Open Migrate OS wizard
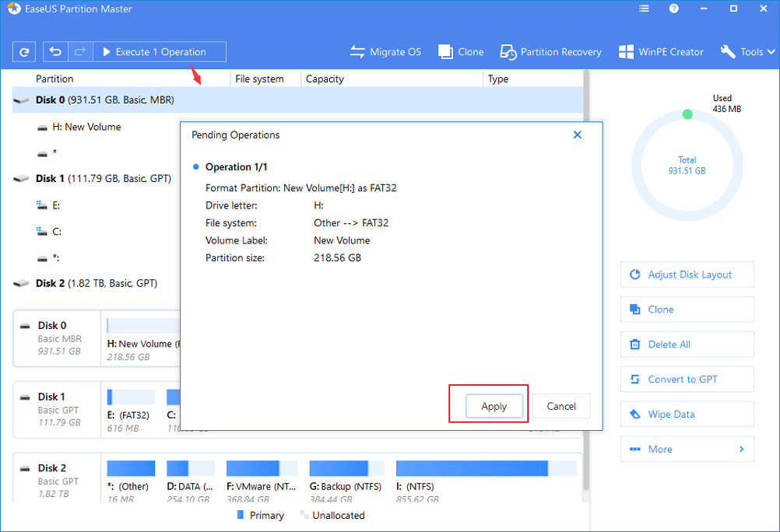The image size is (780, 532). (x=385, y=51)
